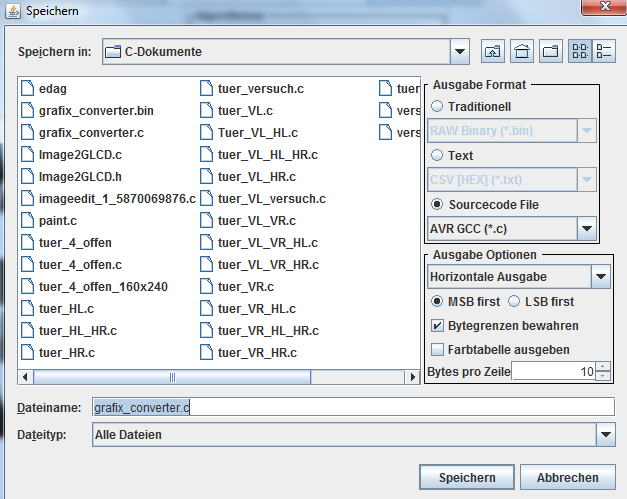Screen dimensions: 627x499
Task: Increase Bytes pro Zeile value
Action: pos(603,366)
